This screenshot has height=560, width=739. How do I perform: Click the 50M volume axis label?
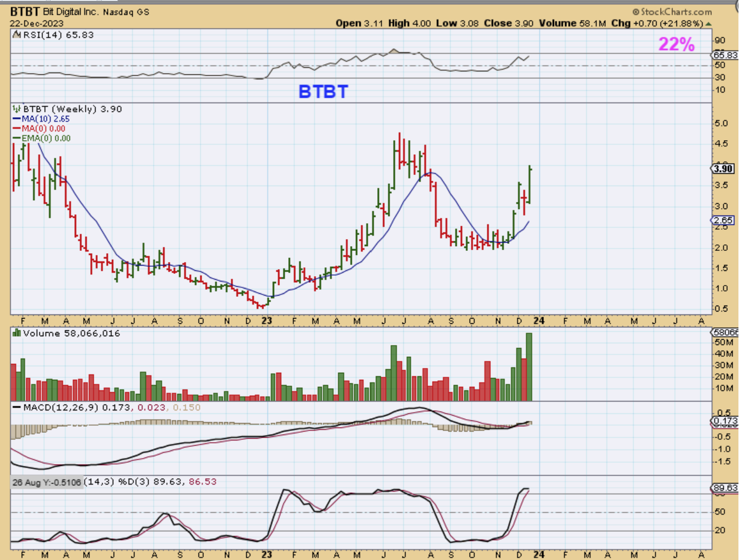[722, 342]
